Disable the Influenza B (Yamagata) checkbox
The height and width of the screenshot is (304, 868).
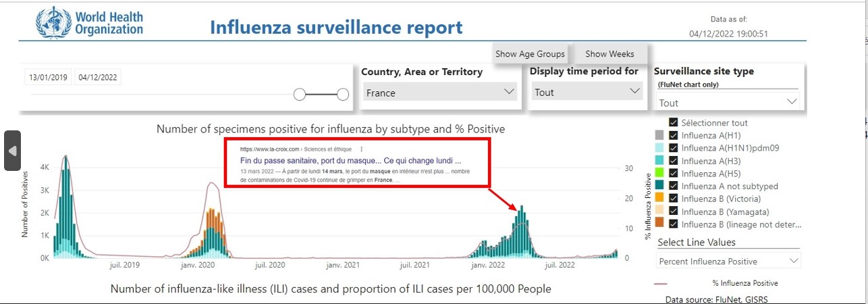click(673, 211)
